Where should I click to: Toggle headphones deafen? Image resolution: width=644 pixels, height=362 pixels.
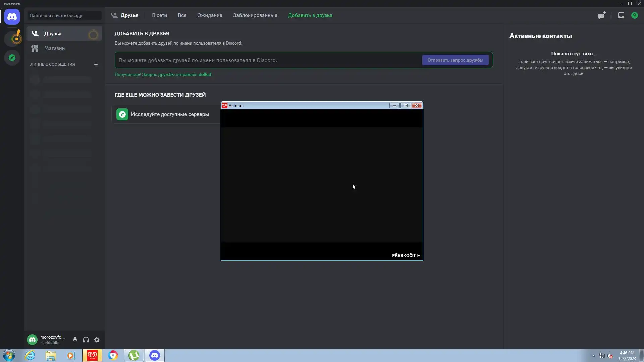(86, 340)
